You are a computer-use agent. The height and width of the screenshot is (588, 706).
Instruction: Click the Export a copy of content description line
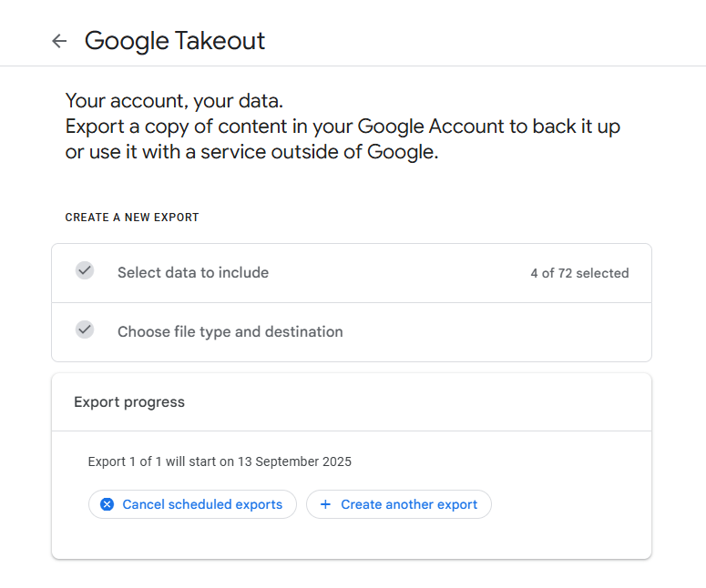pos(343,127)
